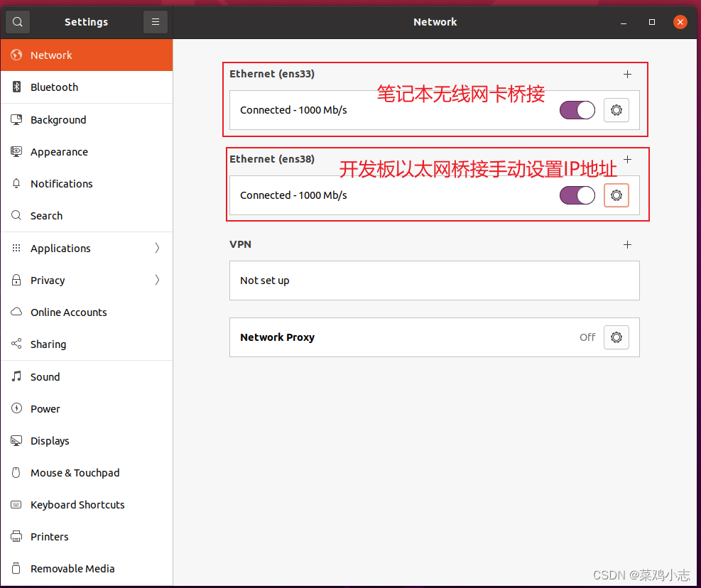Screen dimensions: 701x588
Task: Add a connection profile for ens33
Action: [627, 75]
